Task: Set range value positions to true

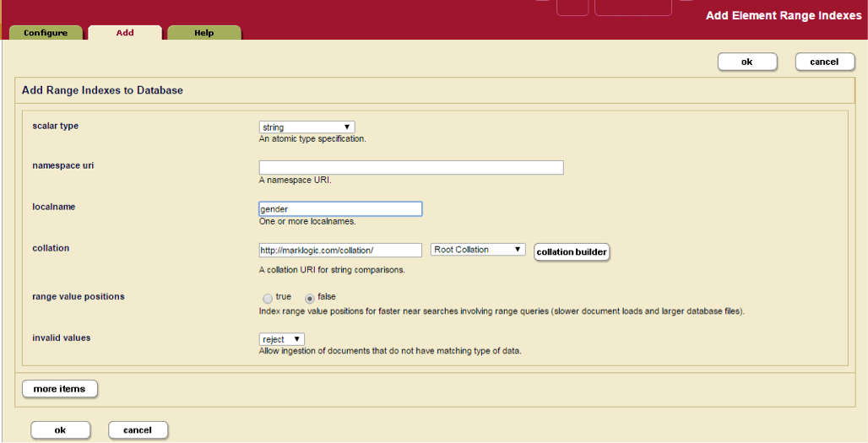Action: tap(268, 298)
